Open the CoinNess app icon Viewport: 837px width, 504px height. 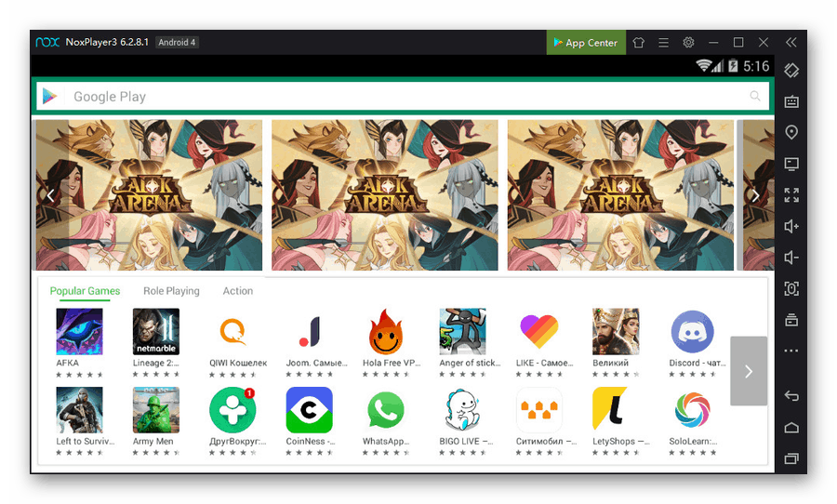coord(309,410)
